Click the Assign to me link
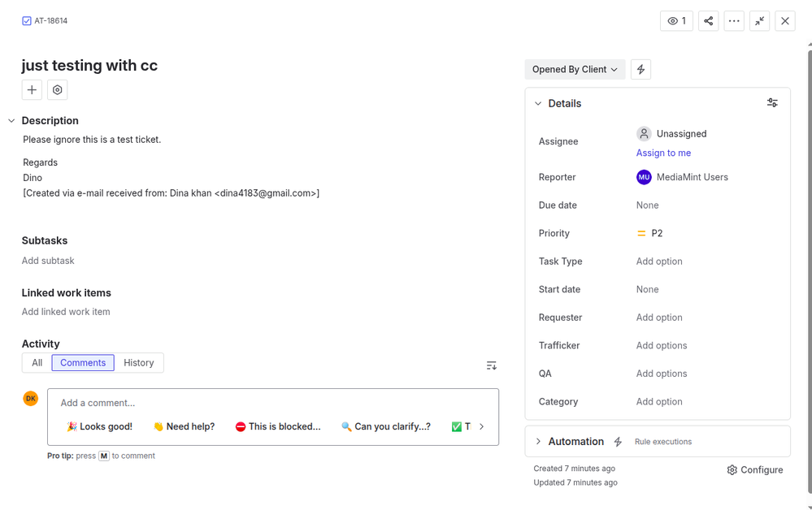The image size is (812, 510). tap(663, 153)
